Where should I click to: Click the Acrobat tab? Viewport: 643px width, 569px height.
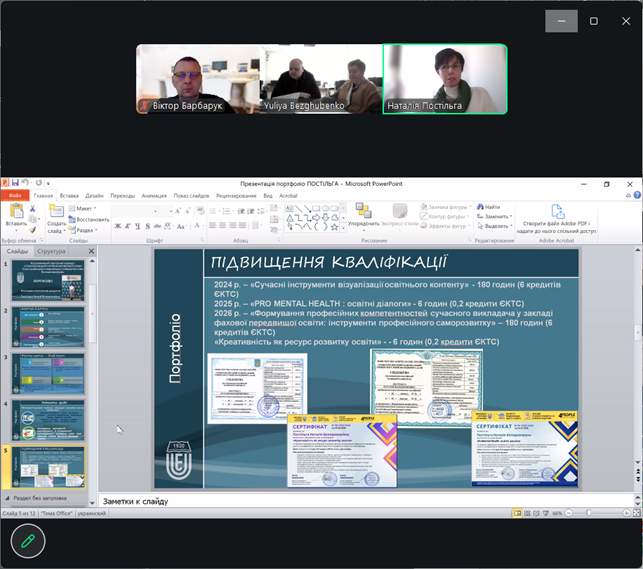(289, 196)
